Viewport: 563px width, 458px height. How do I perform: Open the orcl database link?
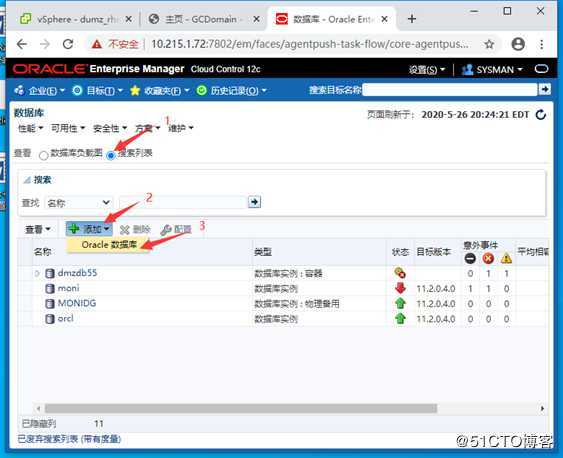pyautogui.click(x=65, y=318)
